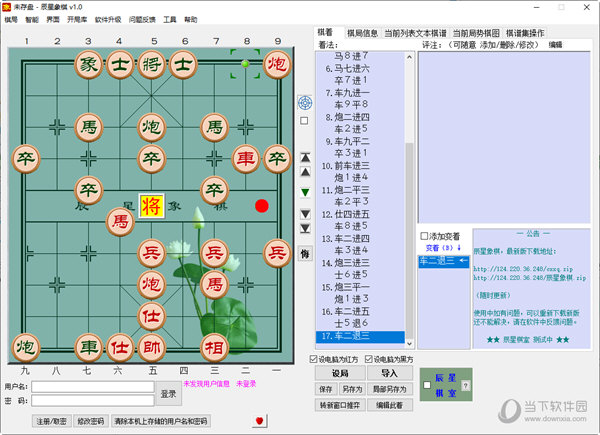Select the red 相 piece
This screenshot has width=600, height=435.
click(214, 347)
